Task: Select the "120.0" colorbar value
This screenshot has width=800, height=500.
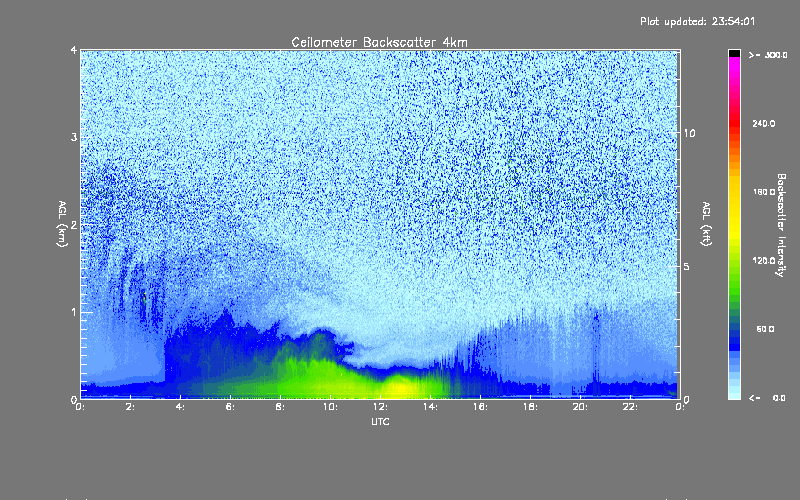Action: coord(764,260)
